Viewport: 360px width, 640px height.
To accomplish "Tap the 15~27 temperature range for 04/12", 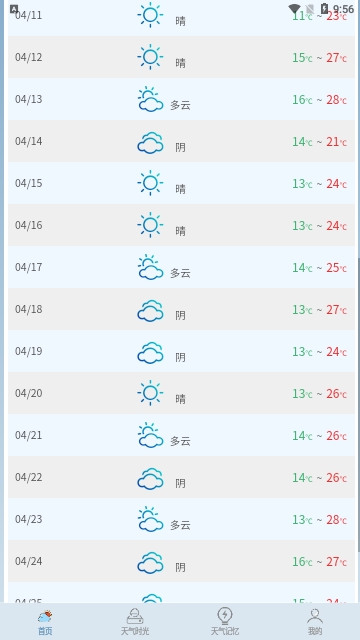I will tap(320, 58).
